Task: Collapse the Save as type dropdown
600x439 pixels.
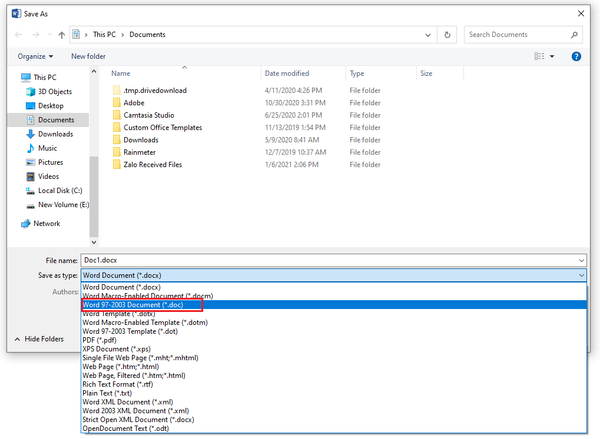Action: 581,274
